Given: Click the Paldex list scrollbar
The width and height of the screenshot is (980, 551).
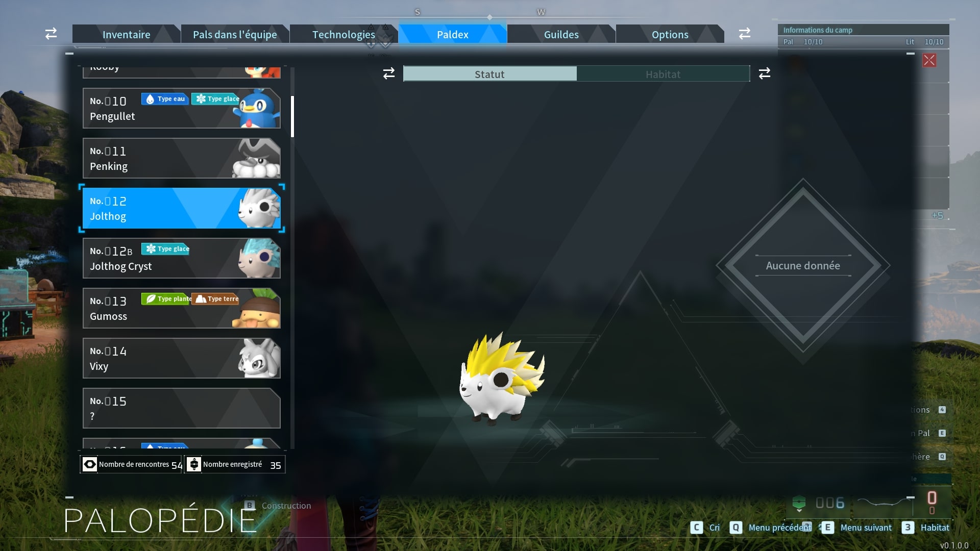Looking at the screenshot, I should click(292, 116).
